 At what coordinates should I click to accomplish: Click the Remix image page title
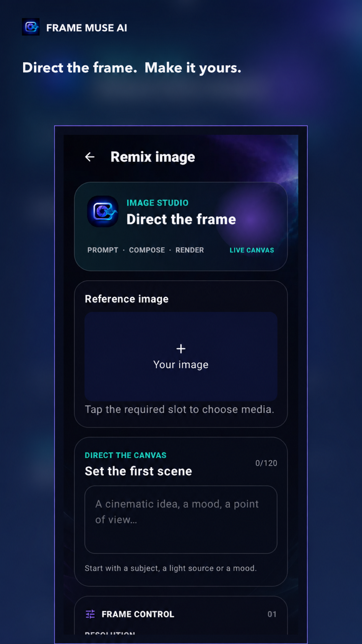153,157
